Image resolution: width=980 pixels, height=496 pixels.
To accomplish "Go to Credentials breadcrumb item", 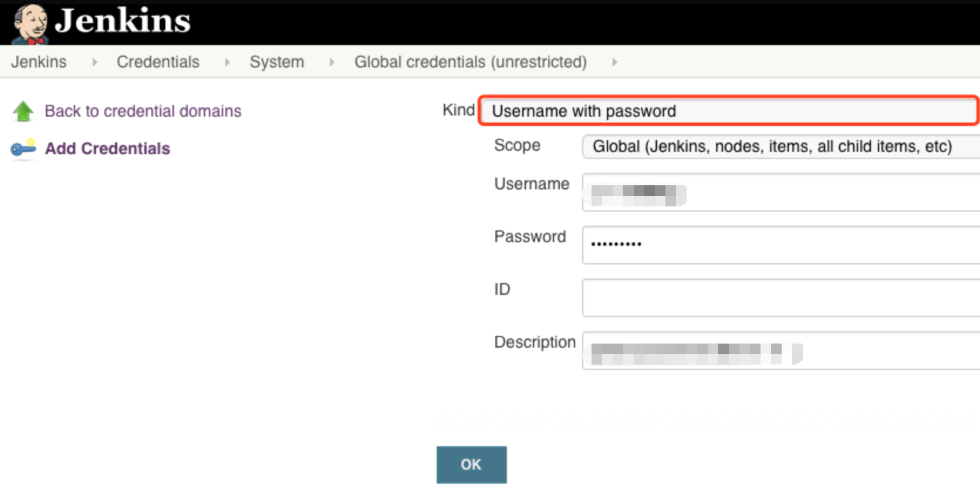I will pyautogui.click(x=158, y=62).
